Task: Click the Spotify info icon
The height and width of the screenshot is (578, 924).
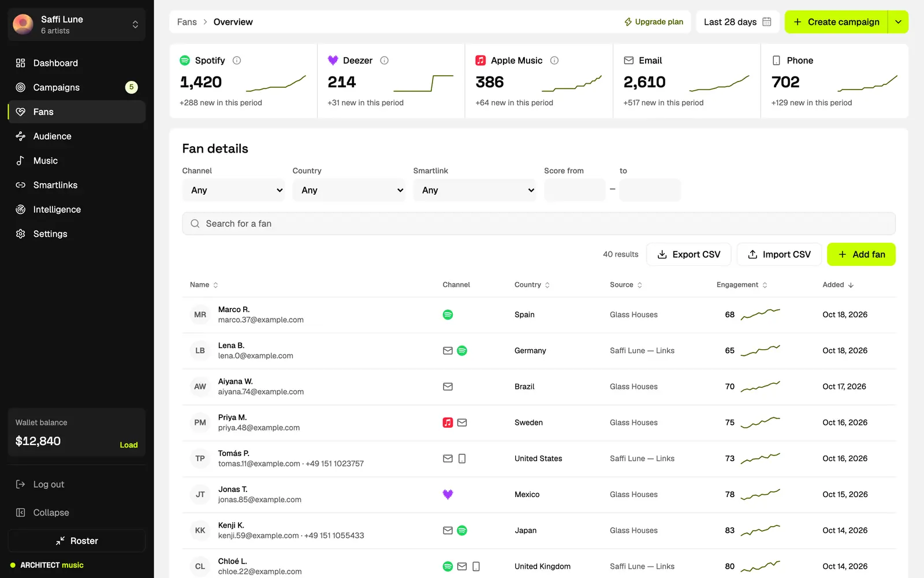Action: [x=237, y=60]
